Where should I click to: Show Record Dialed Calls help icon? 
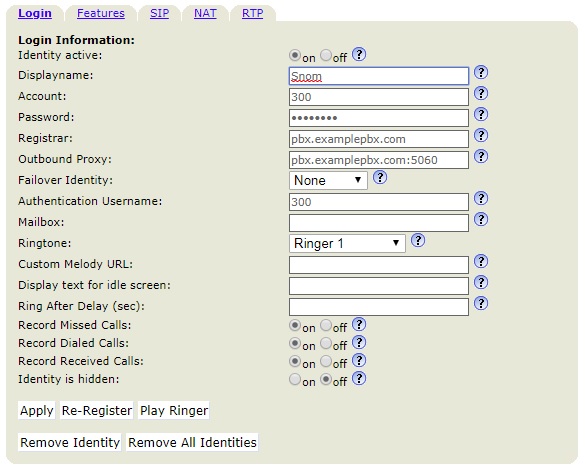tap(359, 342)
